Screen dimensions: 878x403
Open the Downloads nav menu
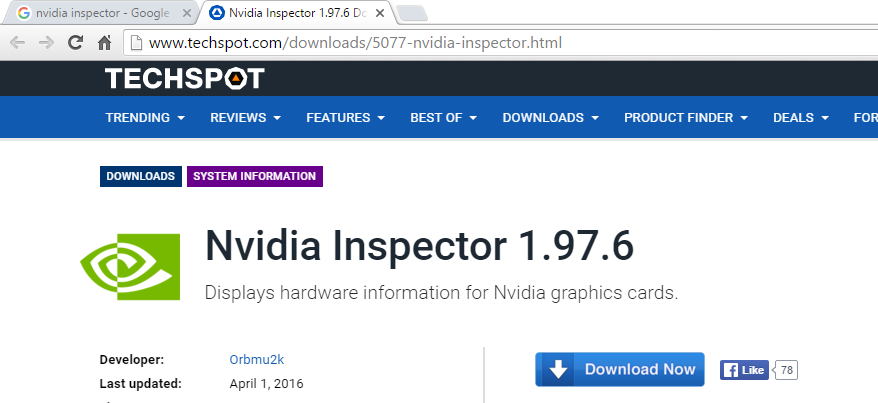click(550, 117)
